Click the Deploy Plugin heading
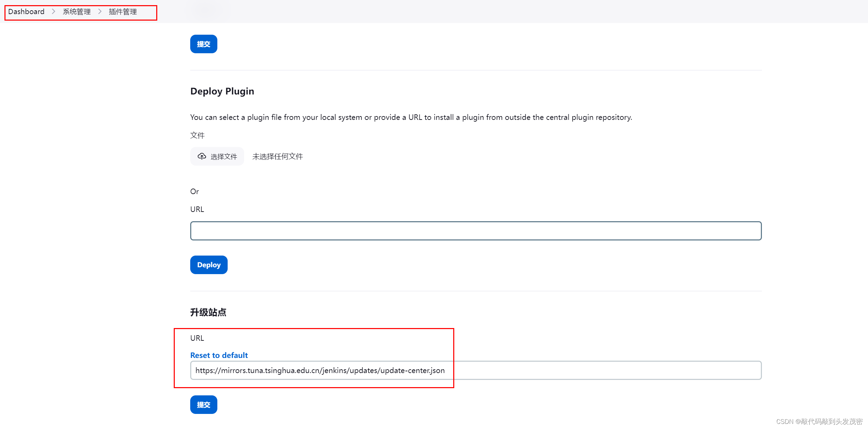Screen dimensions: 868x428 point(222,91)
